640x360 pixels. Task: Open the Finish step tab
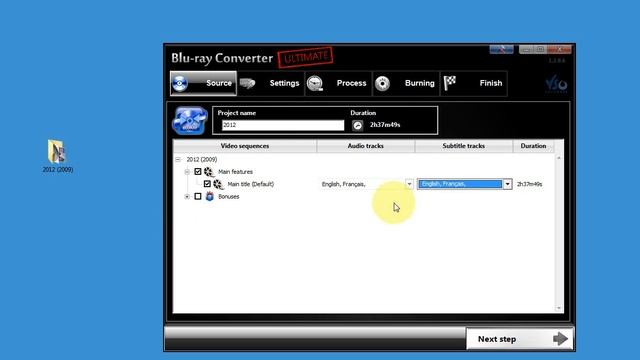(x=474, y=83)
